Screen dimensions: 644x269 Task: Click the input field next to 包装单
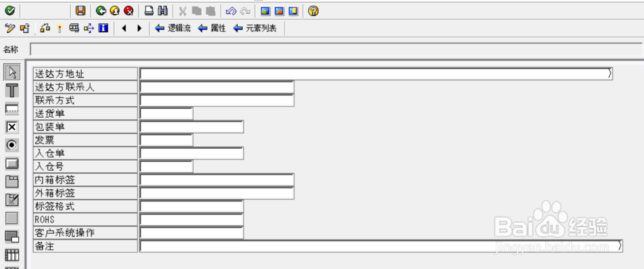click(x=192, y=127)
